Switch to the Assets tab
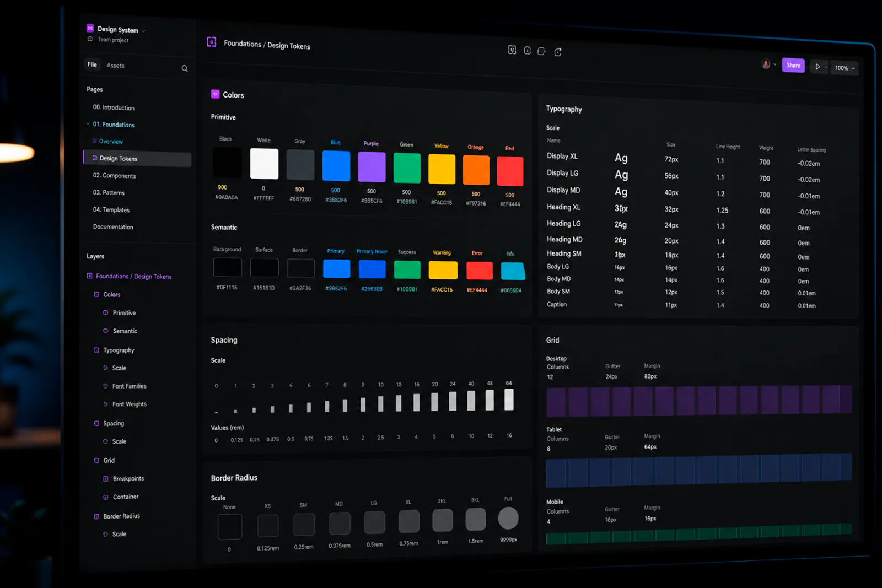This screenshot has width=882, height=588. coord(115,66)
